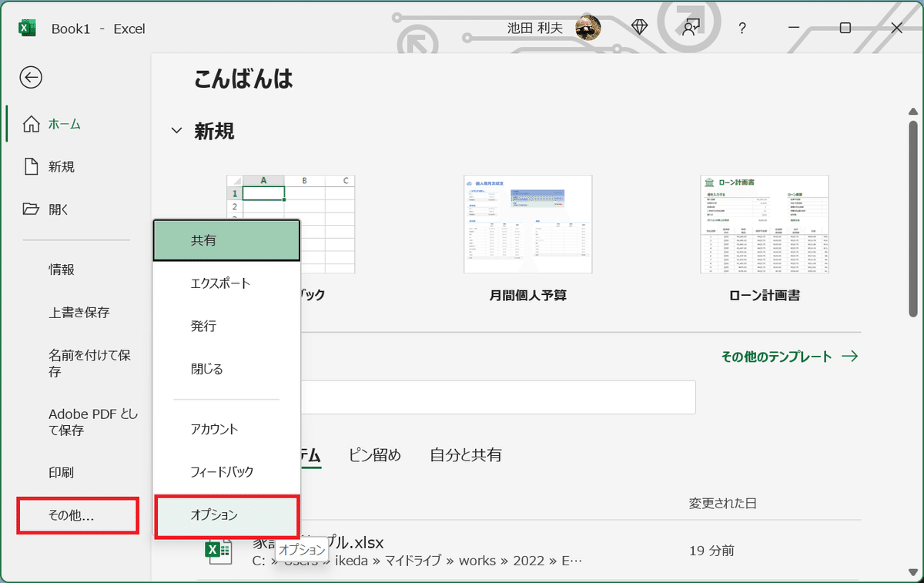
Task: Click user name 池田 利夫
Action: [x=535, y=28]
